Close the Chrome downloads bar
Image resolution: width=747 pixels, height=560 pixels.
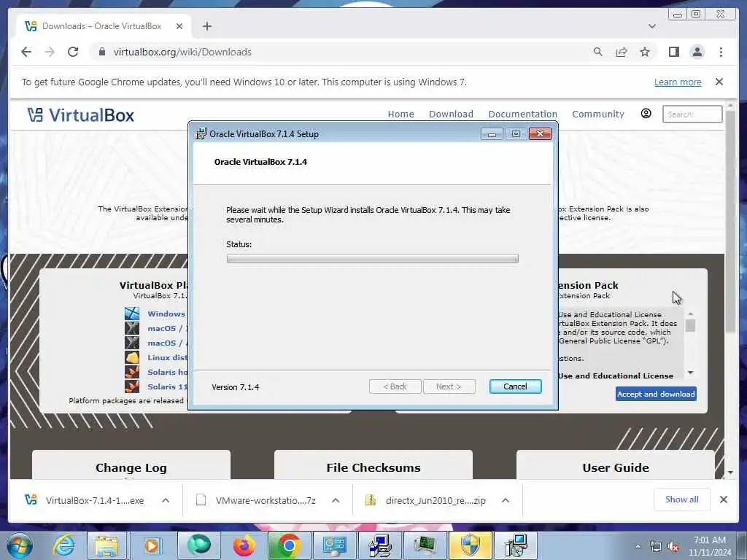[x=723, y=499]
